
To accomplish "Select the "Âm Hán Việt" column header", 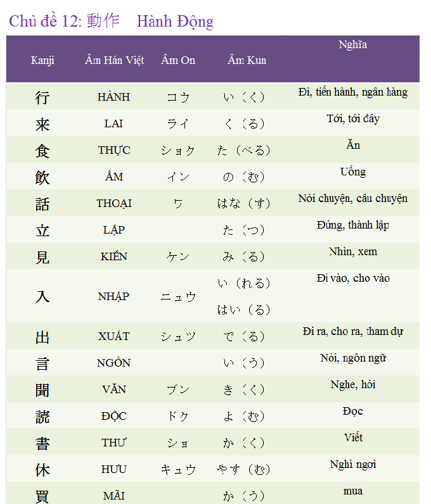I will coord(114,60).
